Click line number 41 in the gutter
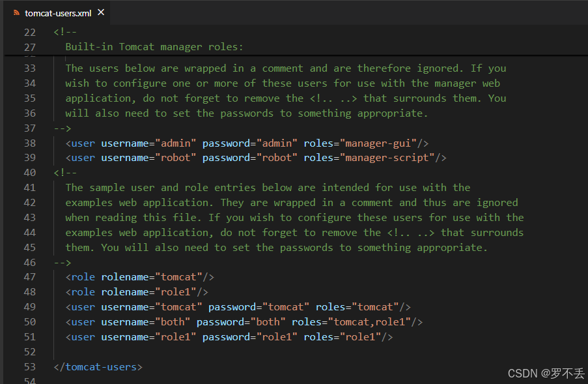The width and height of the screenshot is (588, 384). 29,188
